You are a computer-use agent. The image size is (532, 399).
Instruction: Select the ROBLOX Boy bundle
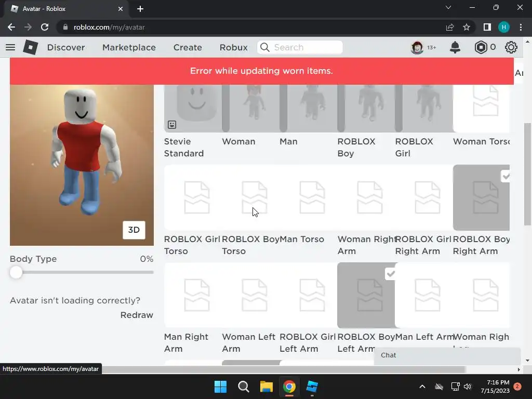[x=366, y=109]
